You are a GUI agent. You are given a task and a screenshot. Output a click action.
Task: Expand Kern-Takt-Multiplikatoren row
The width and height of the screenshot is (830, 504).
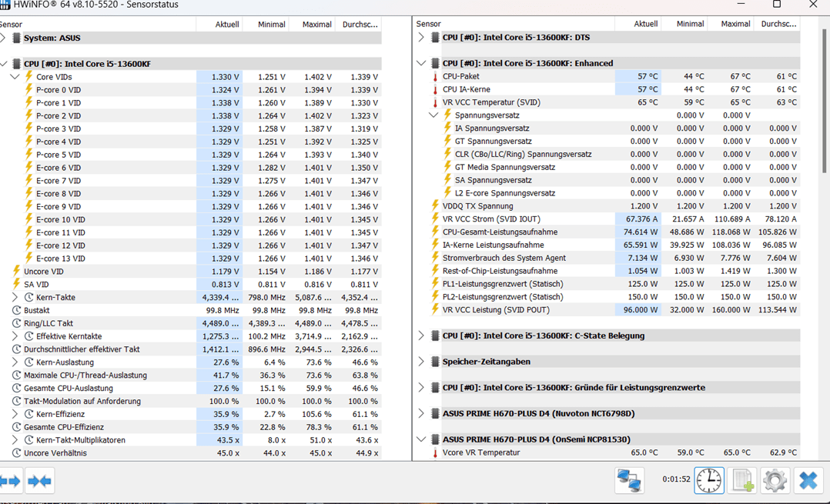click(15, 440)
